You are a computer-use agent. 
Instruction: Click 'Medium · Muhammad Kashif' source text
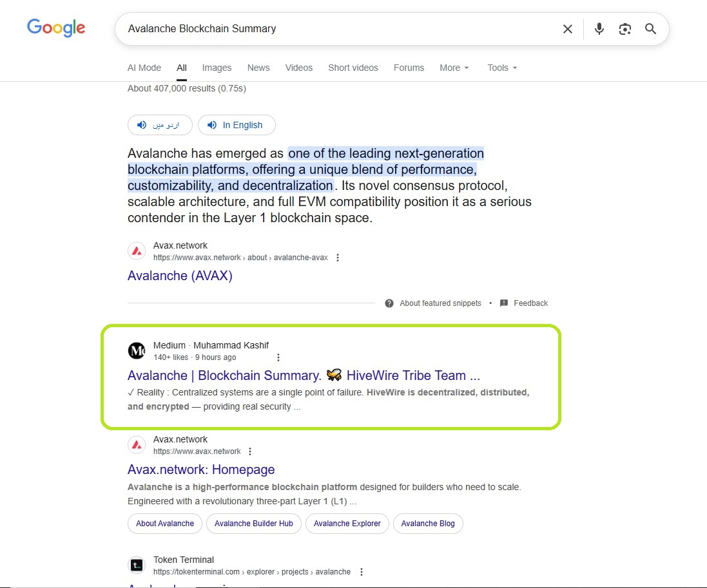(x=211, y=345)
